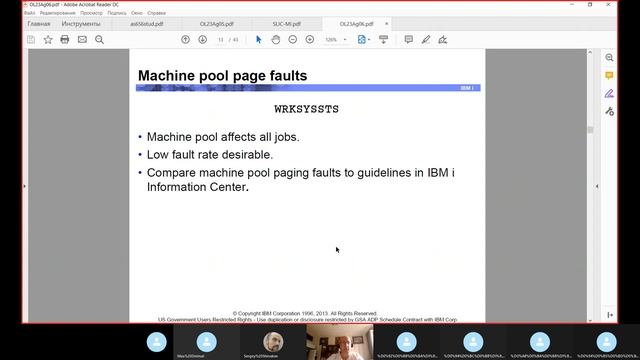Go to the previous page with the up arrow

point(185,40)
